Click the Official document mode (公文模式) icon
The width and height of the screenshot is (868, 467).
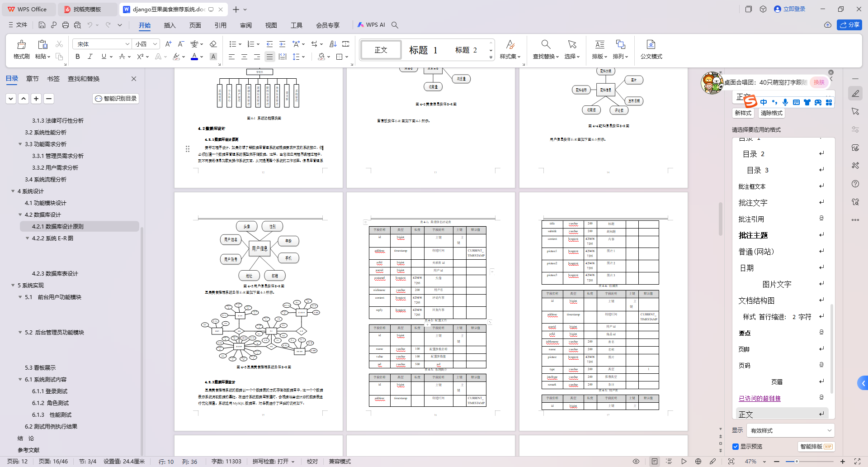(651, 44)
